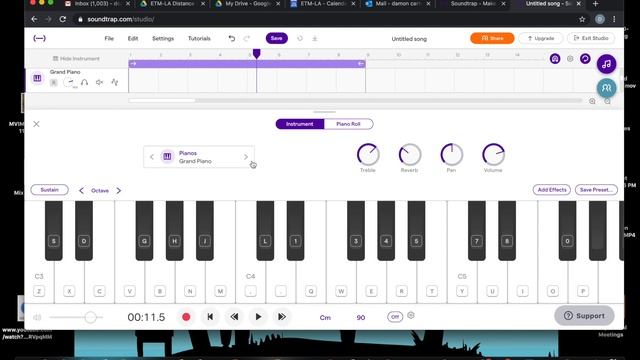Screen dimensions: 640x360
Task: Open the Edit menu
Action: 133,38
